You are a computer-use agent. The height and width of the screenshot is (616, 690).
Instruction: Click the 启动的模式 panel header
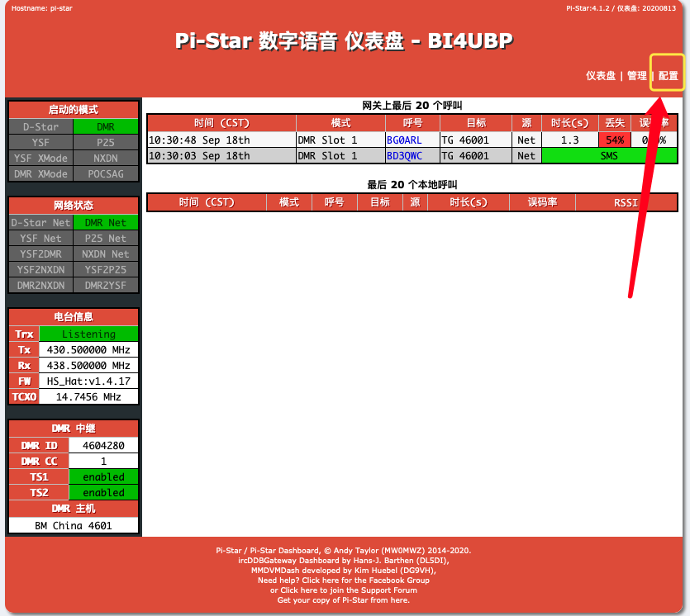click(74, 110)
